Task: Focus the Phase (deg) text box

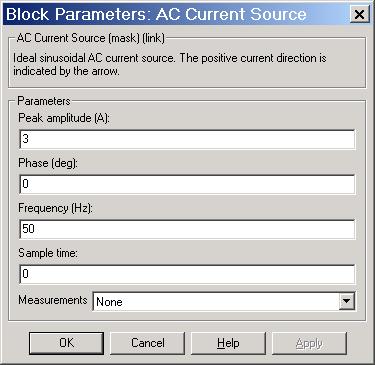Action: pos(187,184)
